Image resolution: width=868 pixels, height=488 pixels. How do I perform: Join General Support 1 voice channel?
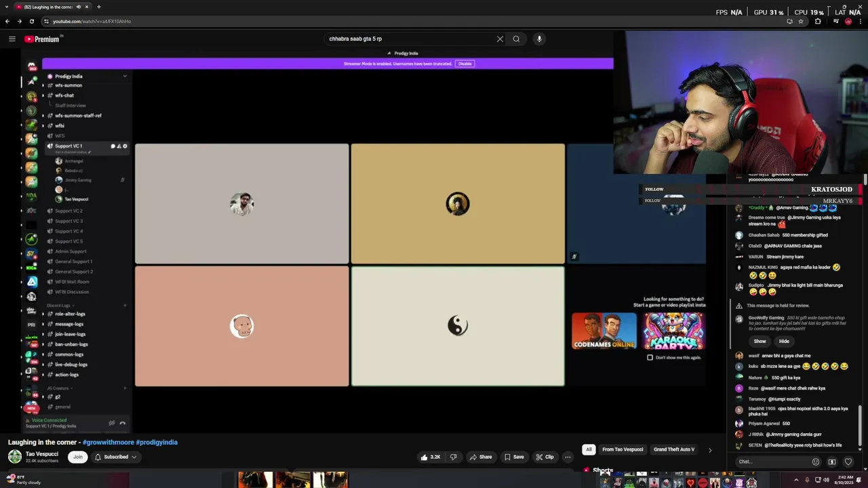pyautogui.click(x=73, y=262)
